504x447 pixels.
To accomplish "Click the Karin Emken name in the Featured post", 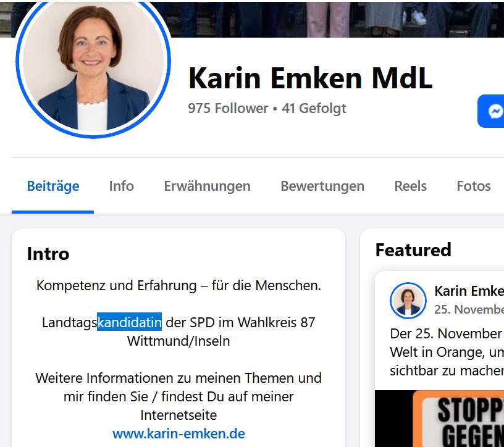I will coord(469,291).
